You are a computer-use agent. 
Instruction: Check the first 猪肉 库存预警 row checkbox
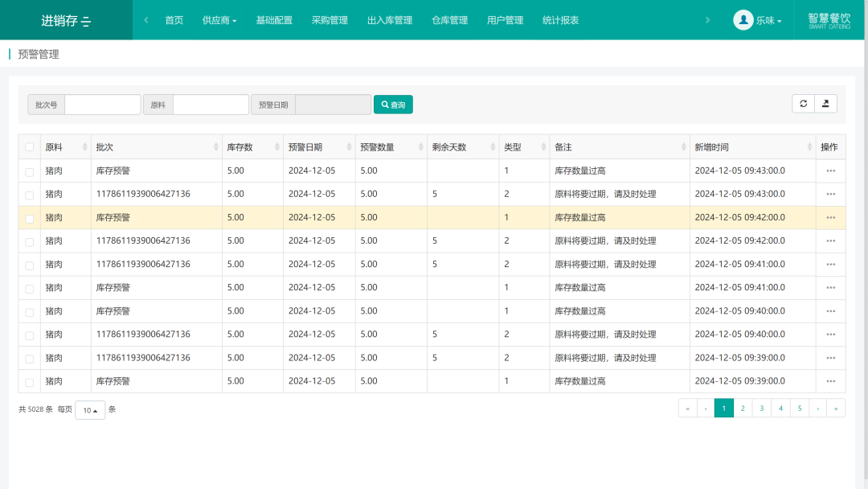click(30, 171)
